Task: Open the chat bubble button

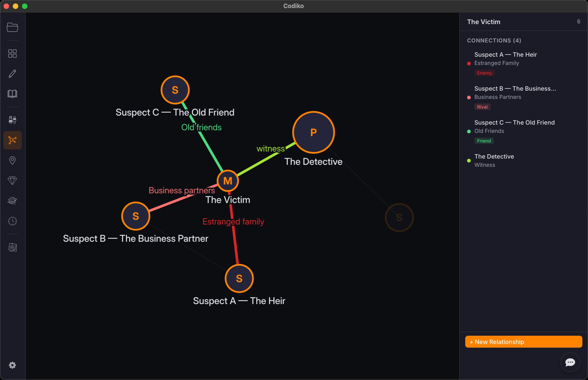Action: 570,362
